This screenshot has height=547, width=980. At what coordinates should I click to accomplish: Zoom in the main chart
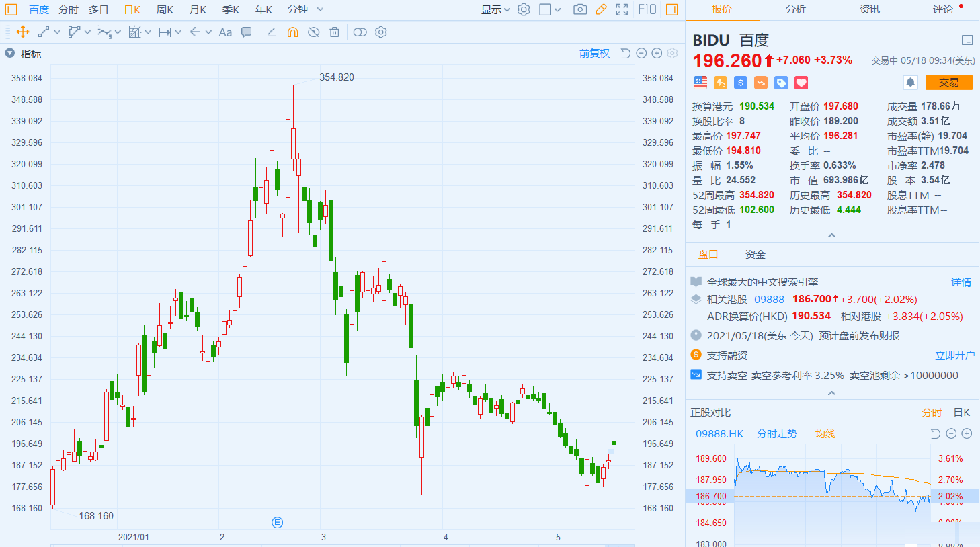pyautogui.click(x=657, y=53)
